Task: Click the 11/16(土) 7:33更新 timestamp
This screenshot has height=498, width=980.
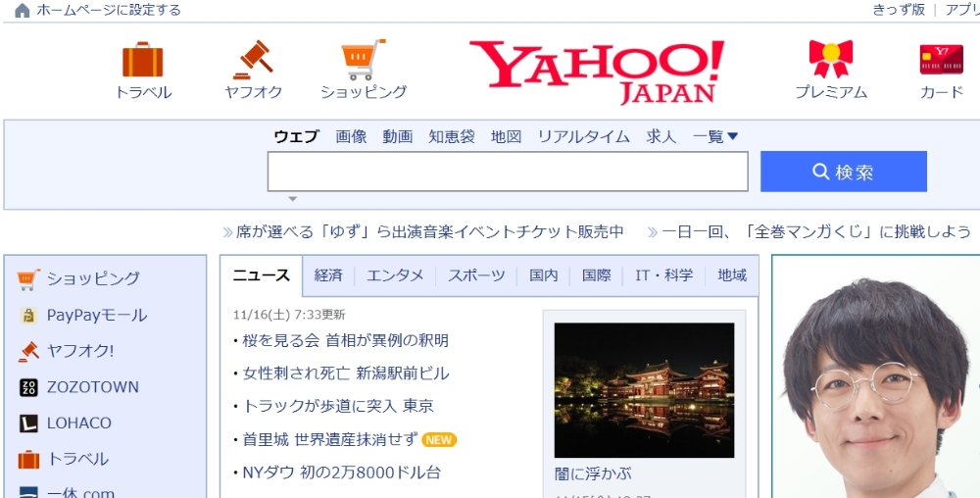Action: pyautogui.click(x=289, y=315)
